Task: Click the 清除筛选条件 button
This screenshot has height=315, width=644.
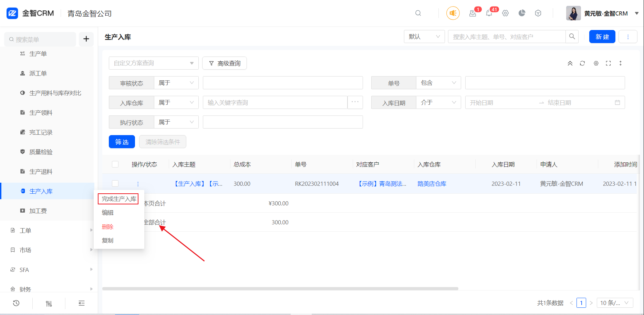Action: coord(163,142)
